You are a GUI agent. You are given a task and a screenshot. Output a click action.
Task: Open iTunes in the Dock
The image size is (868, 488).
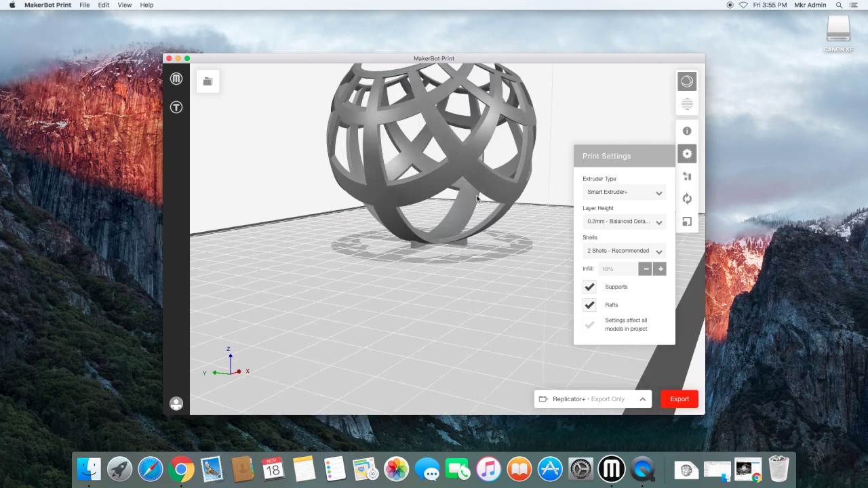[x=488, y=469]
